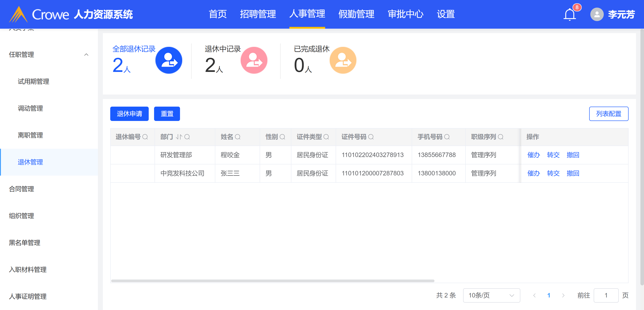Viewport: 644px width, 310px height.
Task: Click search icon in 证件号码 column header
Action: [x=371, y=137]
